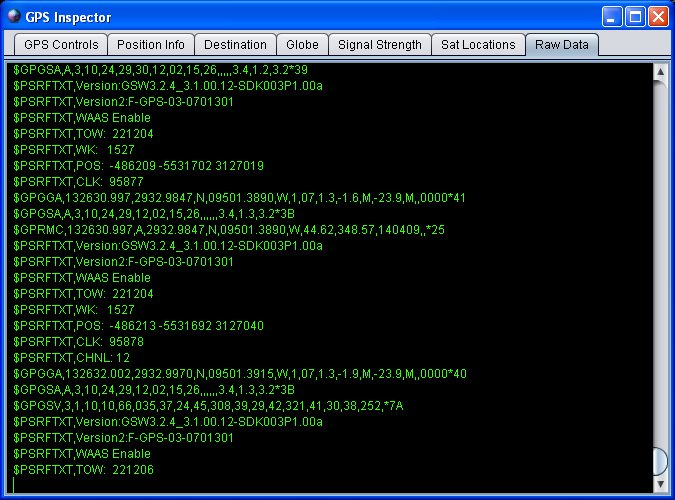675x500 pixels.
Task: Click the POS line ending 3127019
Action: [138, 166]
